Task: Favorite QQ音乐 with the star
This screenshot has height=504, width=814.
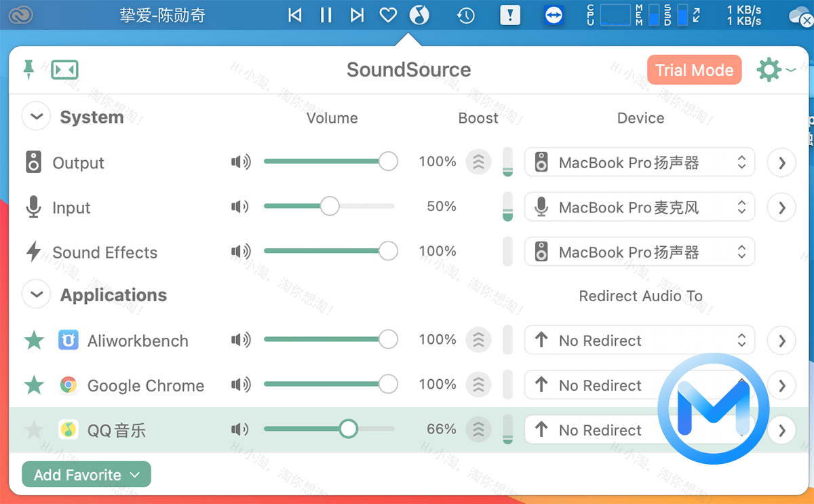Action: pos(34,429)
